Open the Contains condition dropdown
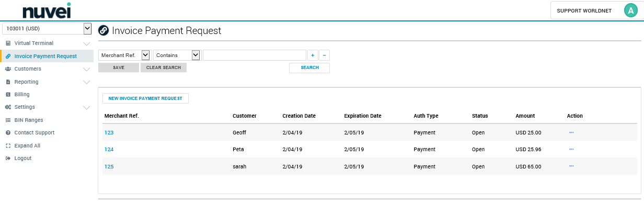The image size is (644, 204). [x=177, y=55]
